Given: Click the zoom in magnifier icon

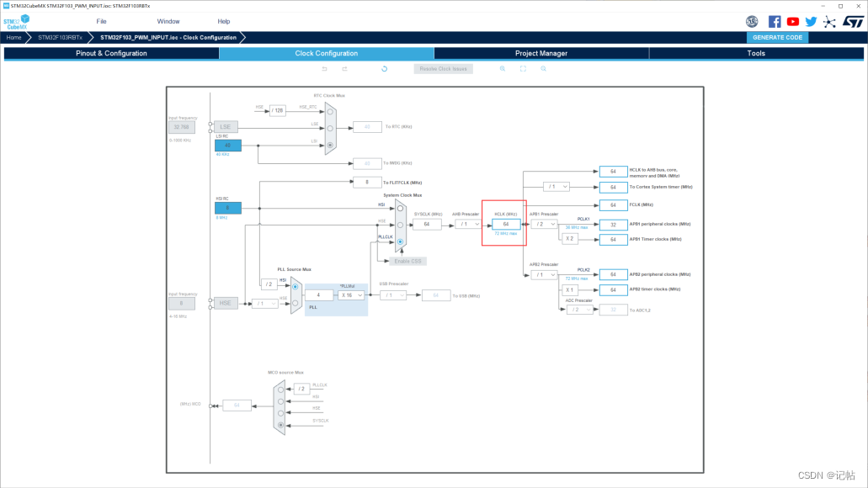Looking at the screenshot, I should [x=503, y=69].
